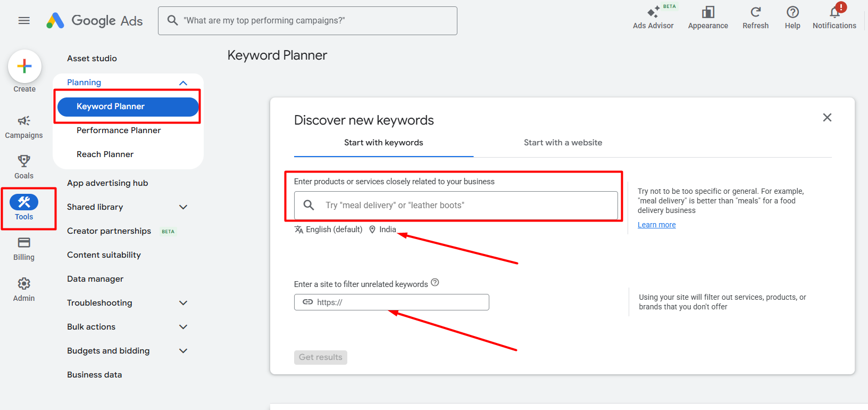Select Tools in sidebar
The height and width of the screenshot is (410, 868).
tap(24, 208)
